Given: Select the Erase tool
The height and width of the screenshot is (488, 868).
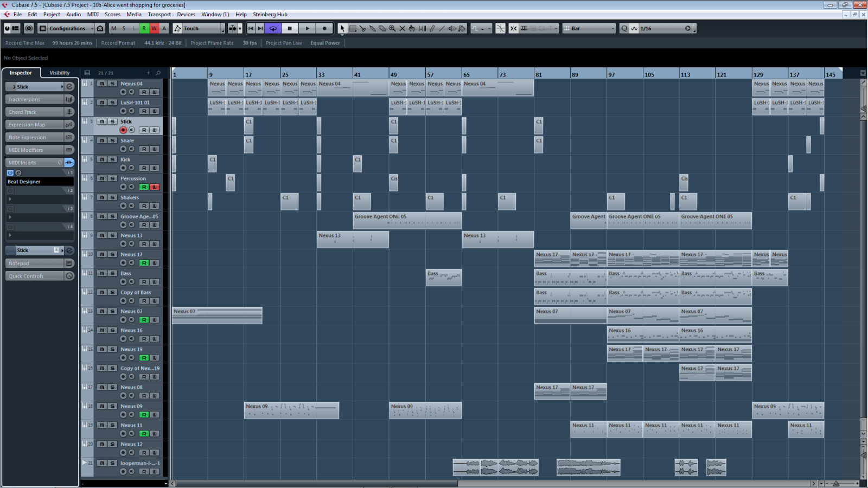Looking at the screenshot, I should (382, 28).
